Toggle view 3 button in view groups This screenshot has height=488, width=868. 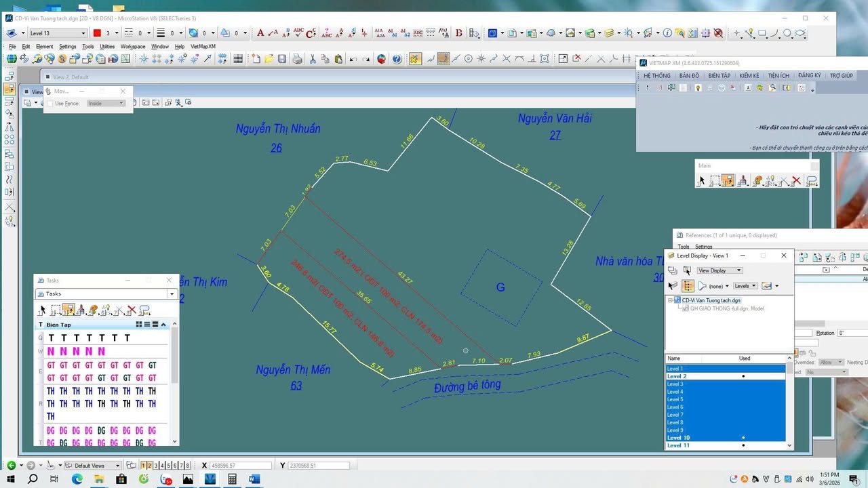(x=155, y=466)
